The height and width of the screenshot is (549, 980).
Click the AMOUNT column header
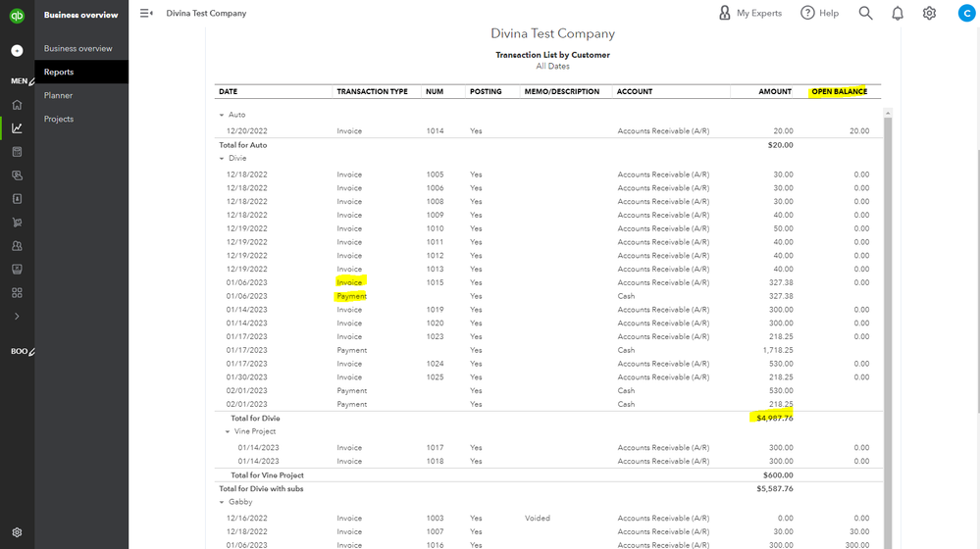pyautogui.click(x=775, y=92)
